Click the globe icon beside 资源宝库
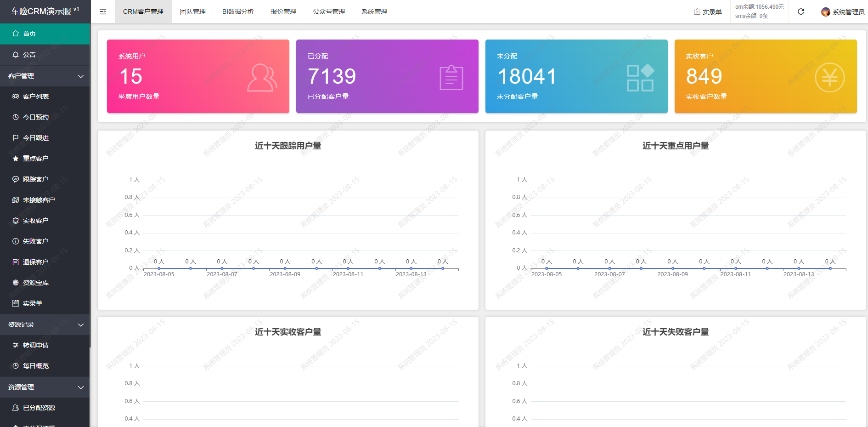Viewport: 868px width, 427px height. click(16, 283)
